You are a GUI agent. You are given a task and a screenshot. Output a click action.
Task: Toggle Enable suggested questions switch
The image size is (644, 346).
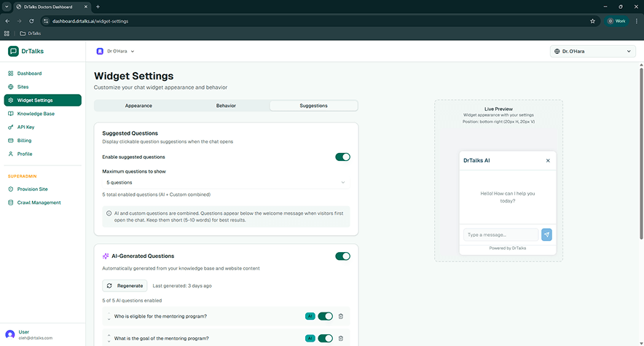coord(342,157)
